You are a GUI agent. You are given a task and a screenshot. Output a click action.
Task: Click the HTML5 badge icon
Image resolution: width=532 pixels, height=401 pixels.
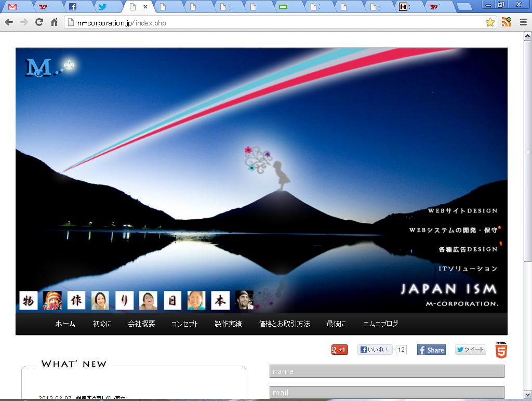pyautogui.click(x=501, y=350)
